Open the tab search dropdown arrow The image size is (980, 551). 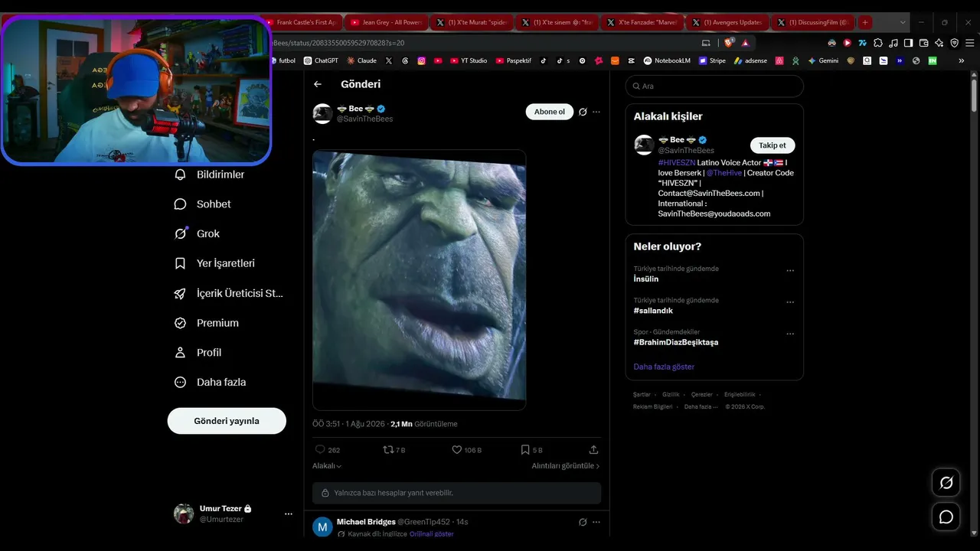click(903, 23)
